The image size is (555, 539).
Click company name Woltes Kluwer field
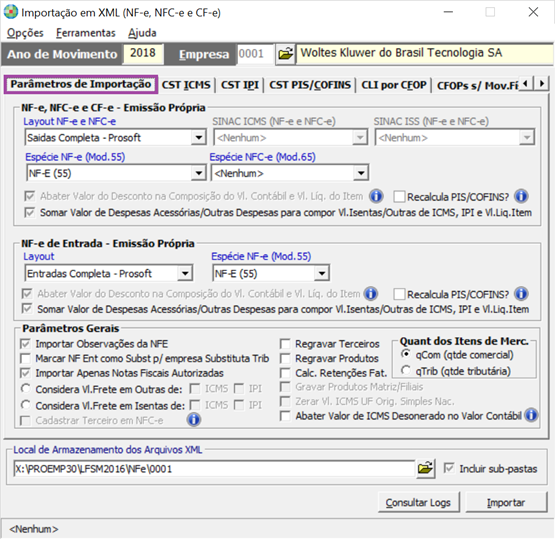424,54
